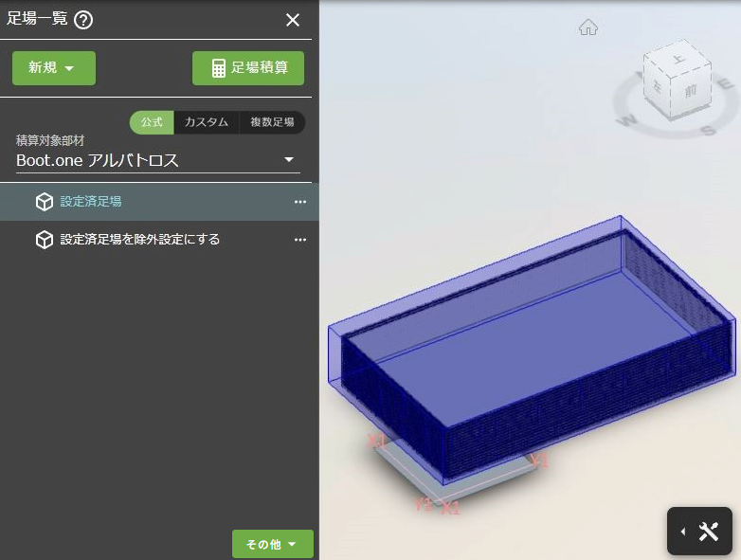Click the cube icon next to 設定済足場
Screen dimensions: 741x560
44,202
